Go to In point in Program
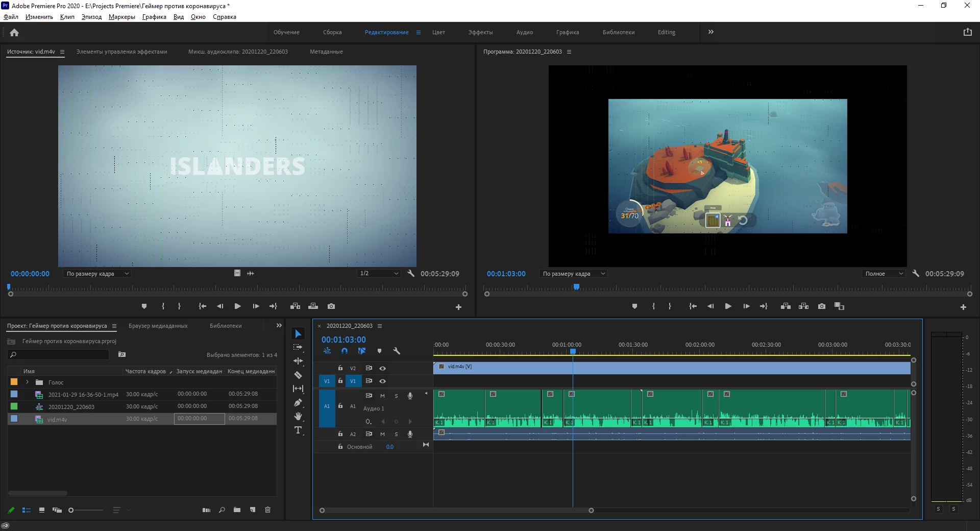The width and height of the screenshot is (980, 531). [693, 306]
